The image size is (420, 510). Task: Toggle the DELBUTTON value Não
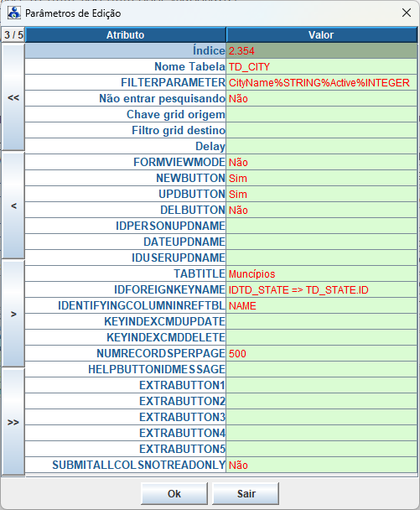(322, 210)
